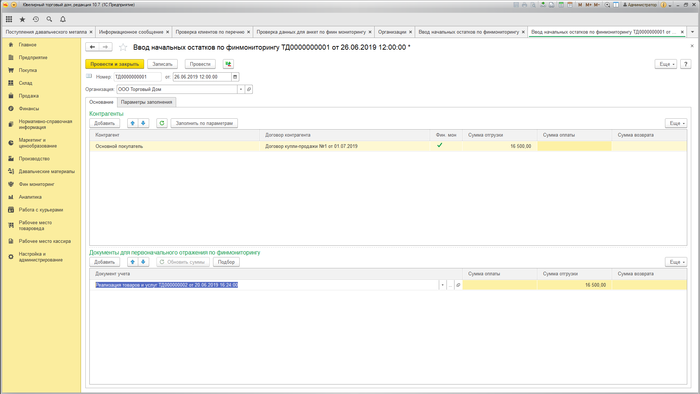Screen dimensions: 700x394
Task: Go back with the left arrow button
Action: [92, 47]
